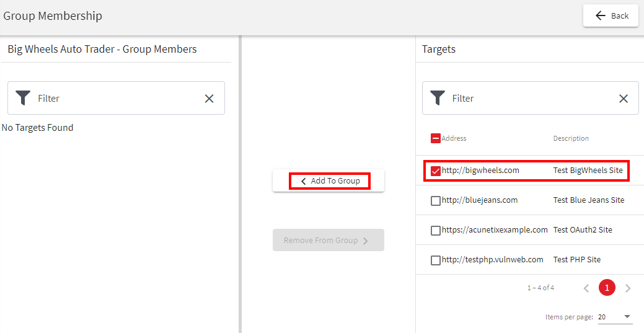
Task: Click the chevron on Add To Group
Action: coord(304,181)
